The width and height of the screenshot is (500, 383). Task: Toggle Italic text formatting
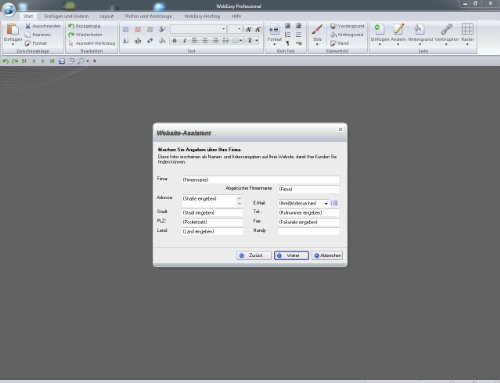pos(185,41)
